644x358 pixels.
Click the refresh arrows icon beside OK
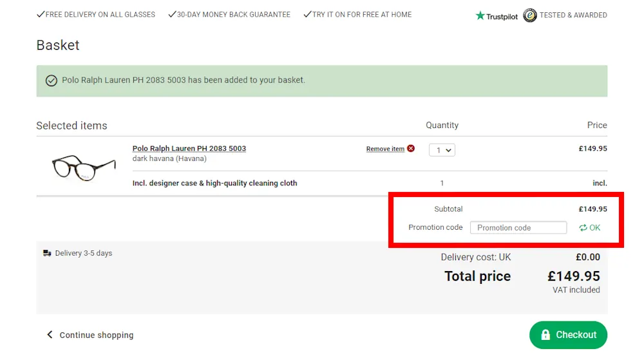click(583, 227)
